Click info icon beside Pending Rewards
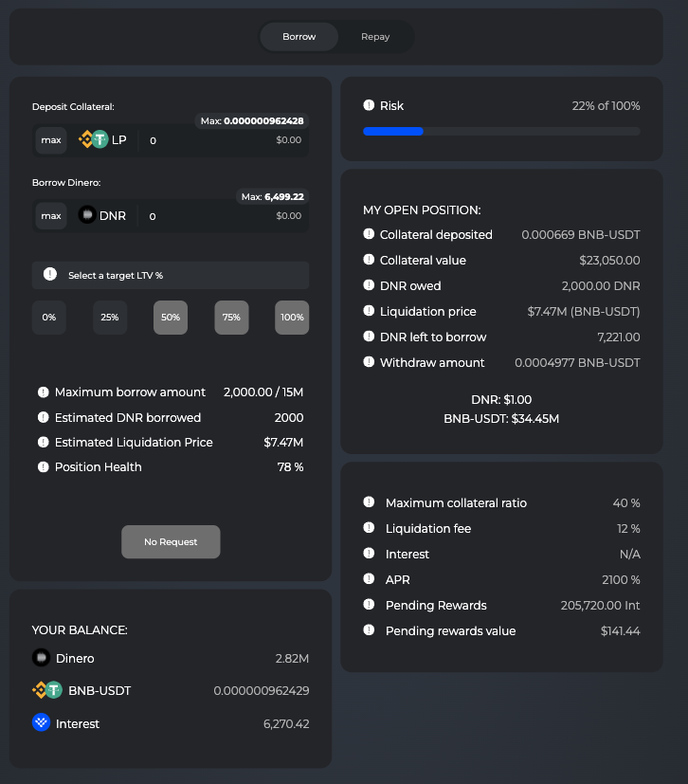The width and height of the screenshot is (688, 784). pos(369,605)
